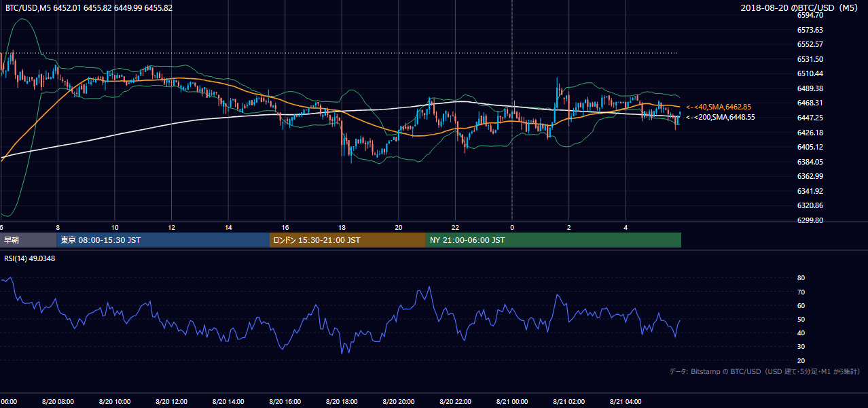
Task: Click the 6447.25 price axis value
Action: click(810, 118)
